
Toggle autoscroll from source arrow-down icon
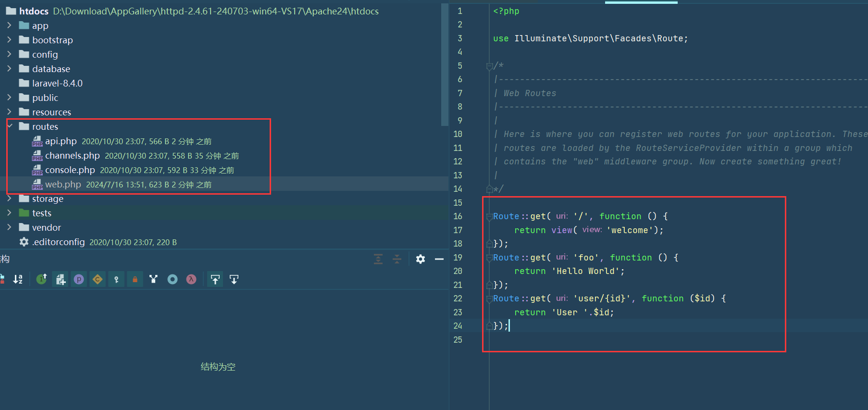pyautogui.click(x=234, y=279)
